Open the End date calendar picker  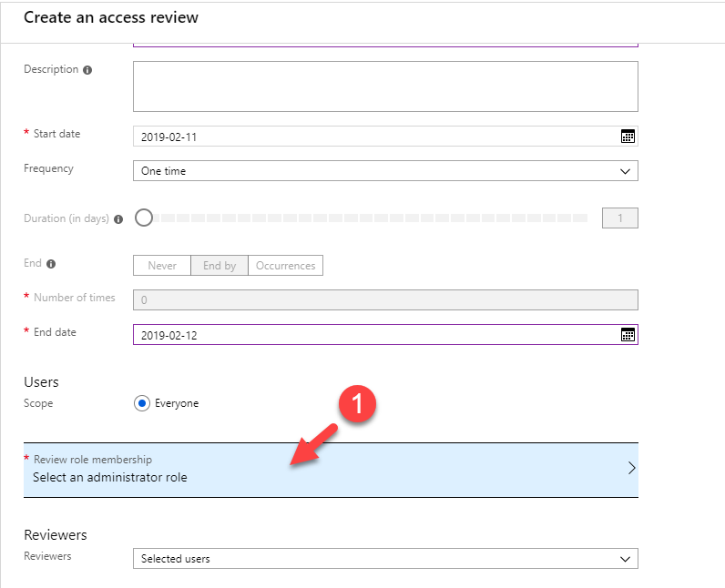[x=628, y=335]
